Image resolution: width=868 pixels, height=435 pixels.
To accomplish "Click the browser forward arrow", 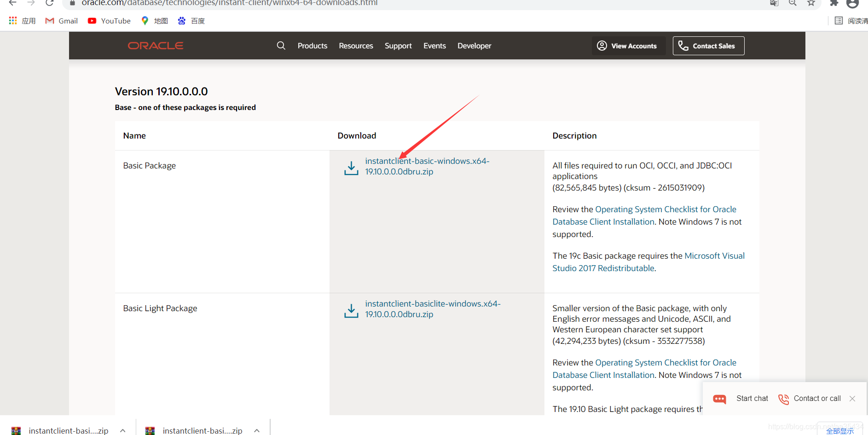I will click(x=31, y=3).
